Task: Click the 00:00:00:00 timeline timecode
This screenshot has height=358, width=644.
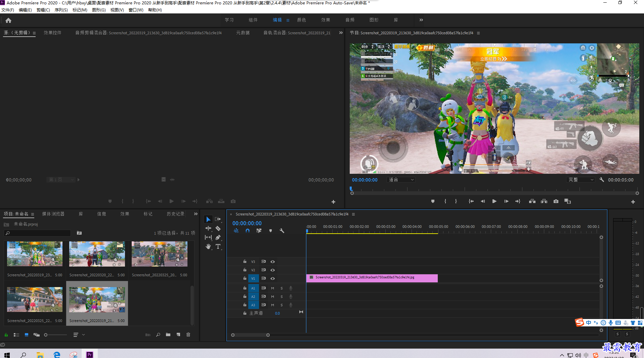Action: click(247, 224)
